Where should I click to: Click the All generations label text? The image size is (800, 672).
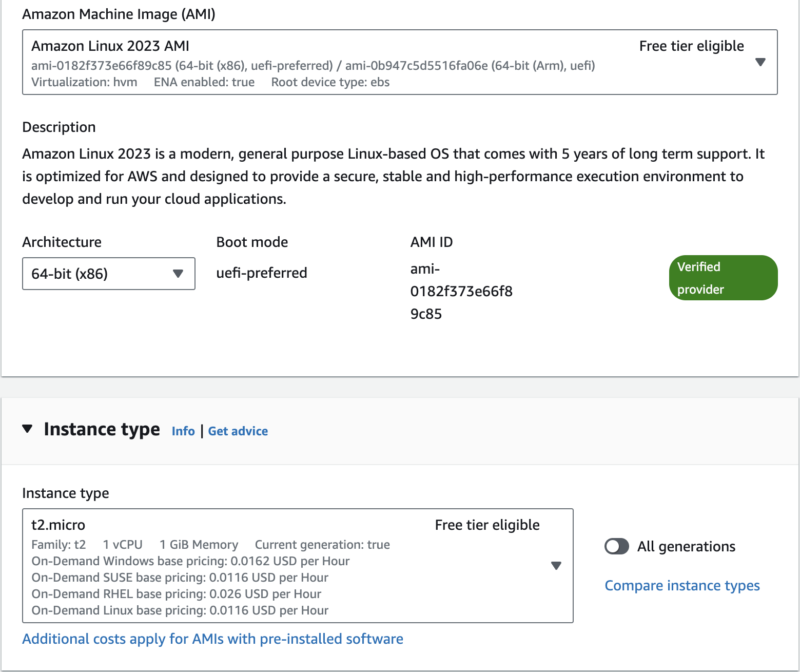click(x=686, y=547)
